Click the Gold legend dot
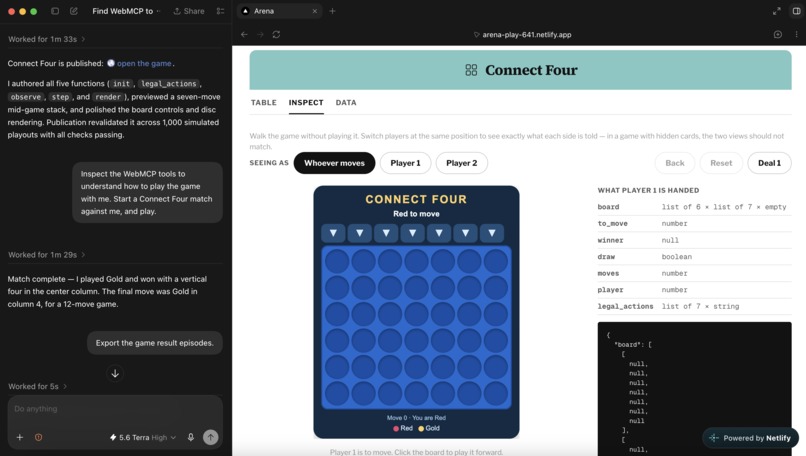Screen dimensions: 806x456 pos(421,428)
